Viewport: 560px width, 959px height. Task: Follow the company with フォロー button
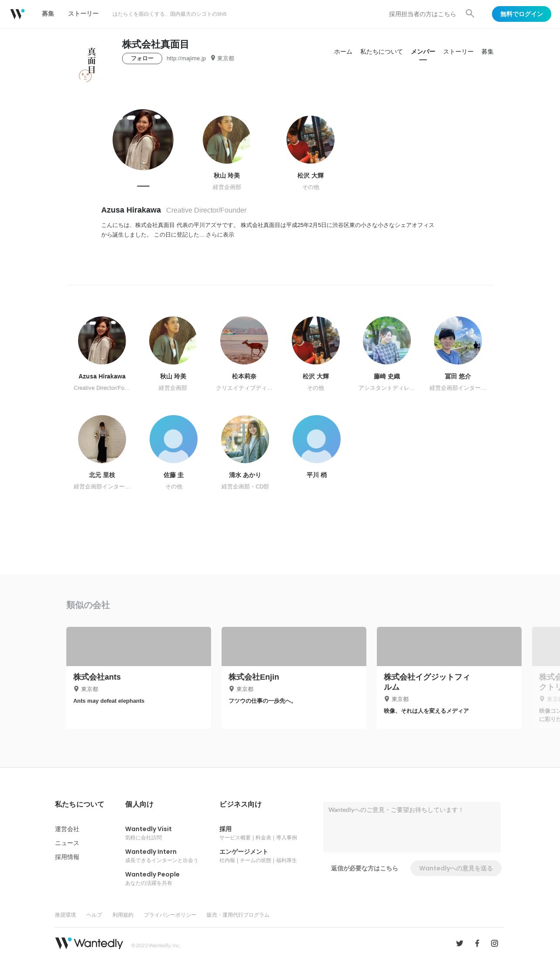coord(142,58)
